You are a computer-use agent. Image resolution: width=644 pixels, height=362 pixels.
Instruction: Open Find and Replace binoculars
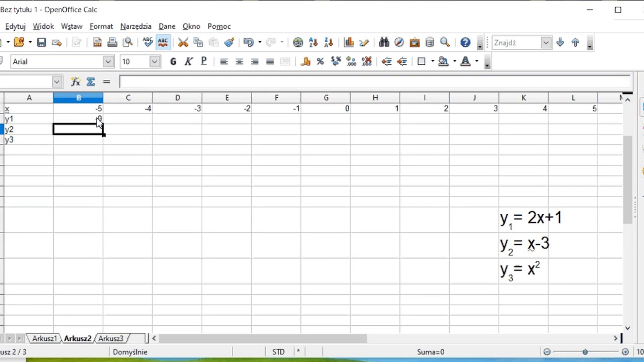pos(384,43)
